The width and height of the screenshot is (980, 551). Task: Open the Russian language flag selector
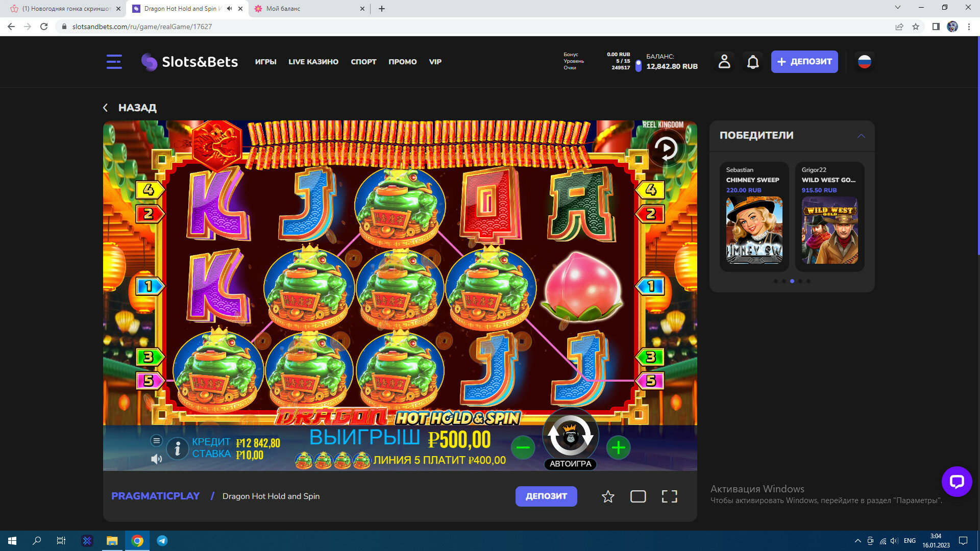pyautogui.click(x=864, y=62)
